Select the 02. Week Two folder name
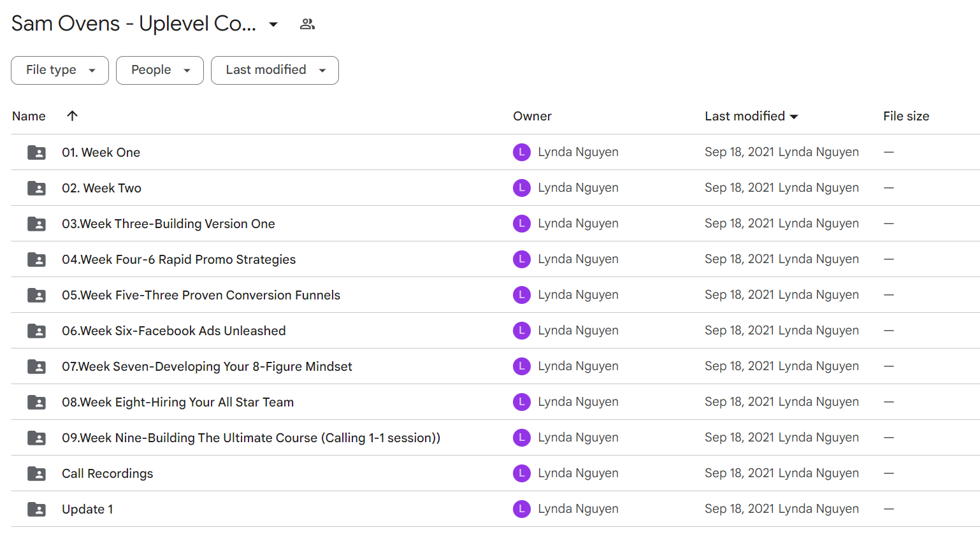The image size is (980, 539). [x=101, y=188]
